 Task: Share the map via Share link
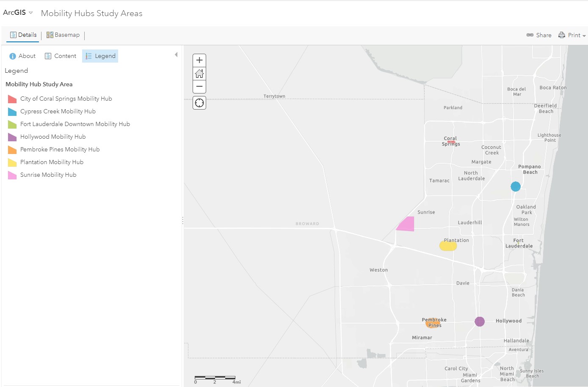pos(539,35)
